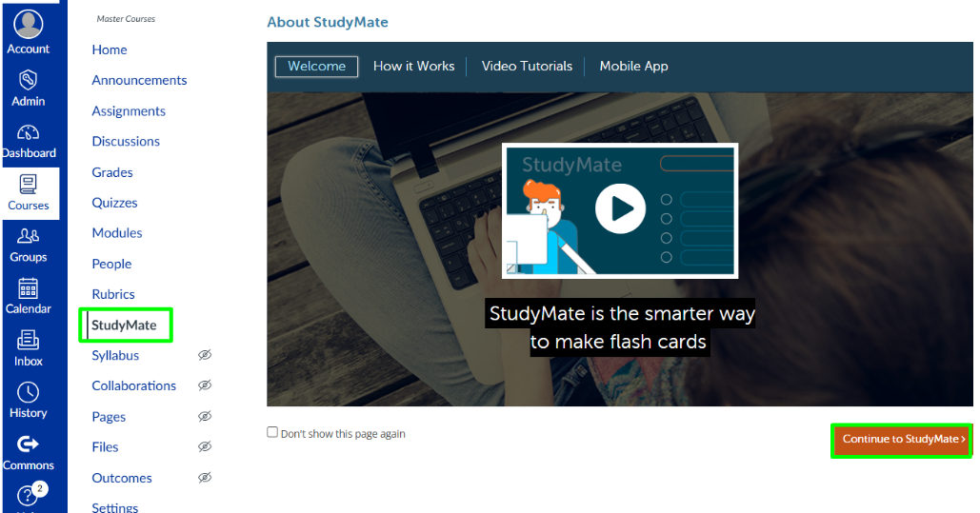Image resolution: width=980 pixels, height=513 pixels.
Task: Click the Admin shield icon
Action: [x=29, y=80]
